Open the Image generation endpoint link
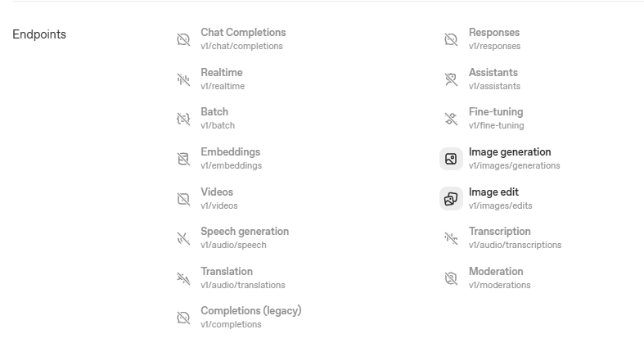644x343 pixels. pyautogui.click(x=509, y=152)
